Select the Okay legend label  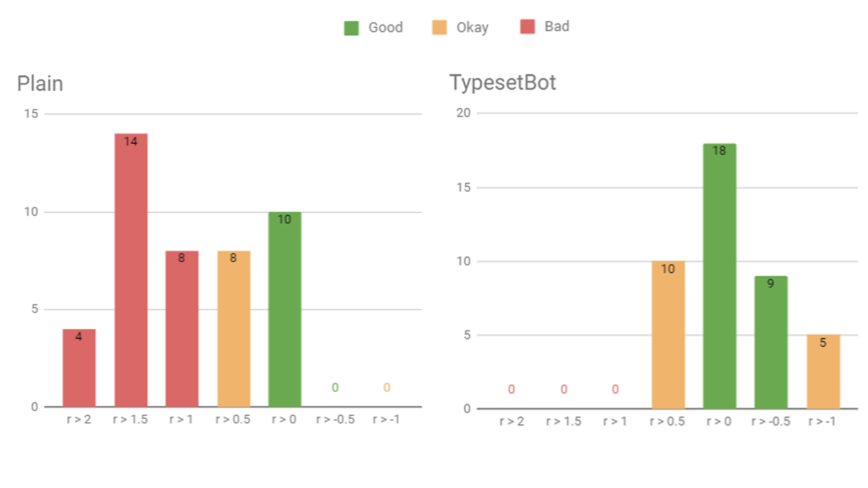pyautogui.click(x=472, y=28)
